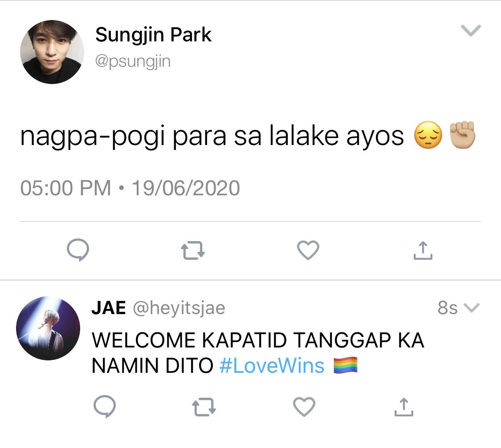Expand options chevron beside 8s
Viewport: 501px width, 448px height.
point(472,307)
